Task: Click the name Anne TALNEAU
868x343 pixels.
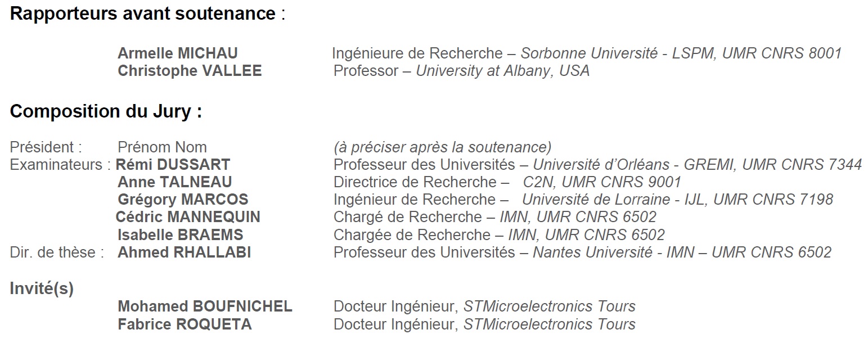Action: click(174, 182)
